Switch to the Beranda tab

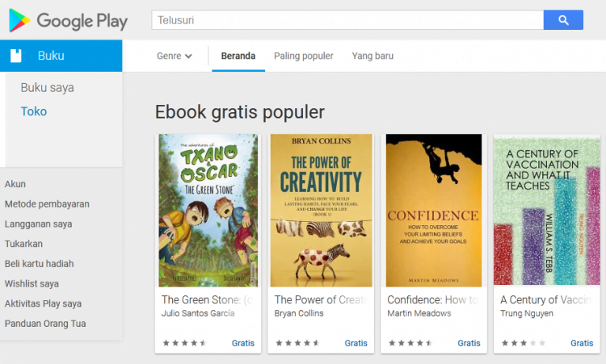238,56
